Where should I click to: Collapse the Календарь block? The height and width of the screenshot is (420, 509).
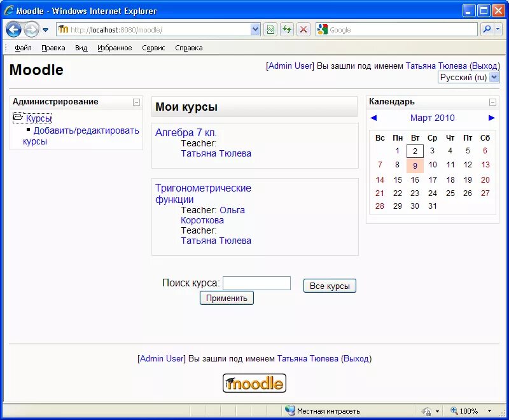point(492,102)
